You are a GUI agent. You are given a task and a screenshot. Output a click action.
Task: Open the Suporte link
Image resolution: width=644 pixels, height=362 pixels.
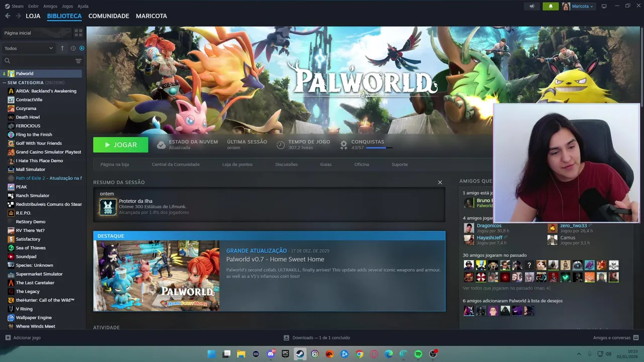coord(400,164)
